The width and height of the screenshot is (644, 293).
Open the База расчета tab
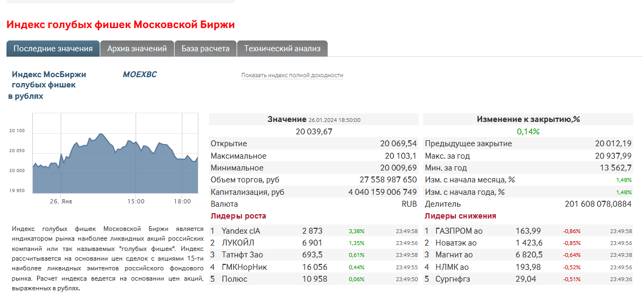click(206, 49)
